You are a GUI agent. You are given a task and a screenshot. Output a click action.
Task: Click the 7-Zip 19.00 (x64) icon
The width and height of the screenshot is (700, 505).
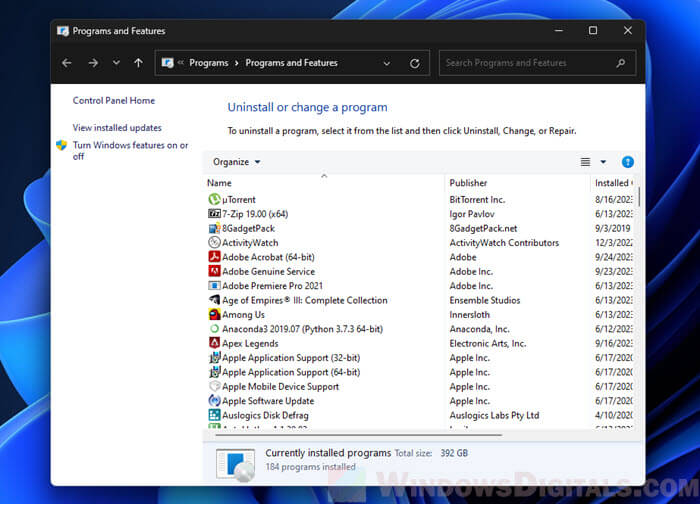pyautogui.click(x=214, y=213)
